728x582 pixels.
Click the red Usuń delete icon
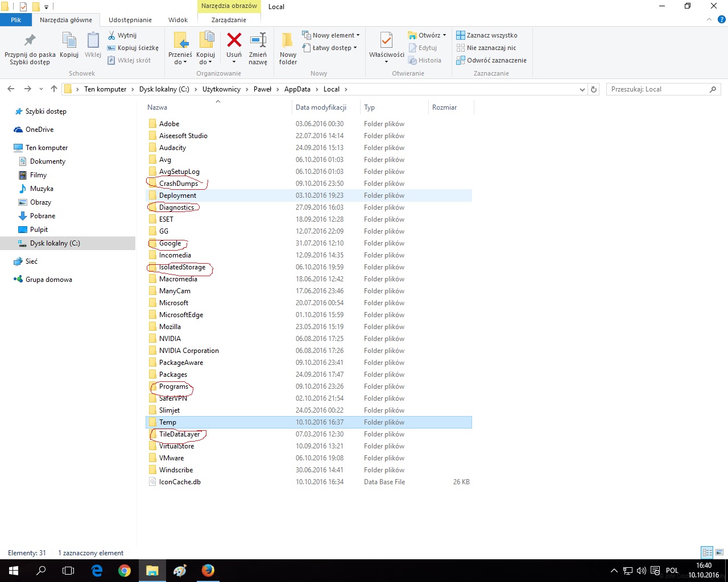(234, 41)
